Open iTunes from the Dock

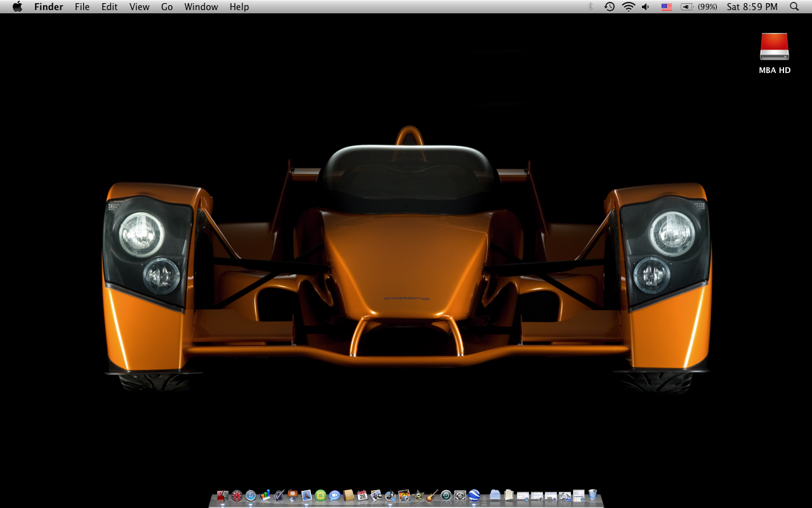pyautogui.click(x=390, y=495)
